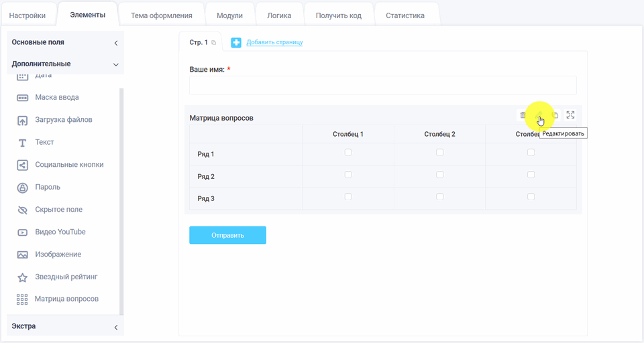Tick the Ряд 2, Столбец 2 checkbox
644x343 pixels.
coord(439,175)
